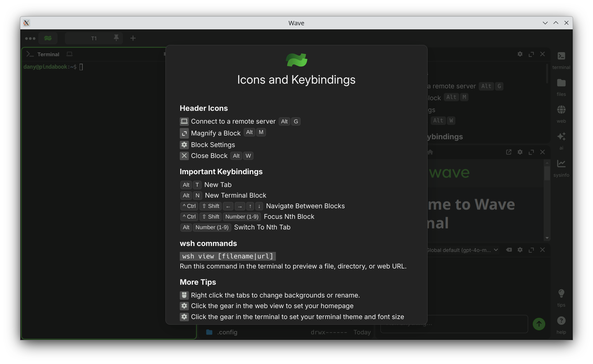Open settings gear of the AI block
Viewport: 593px width, 364px height.
520,250
